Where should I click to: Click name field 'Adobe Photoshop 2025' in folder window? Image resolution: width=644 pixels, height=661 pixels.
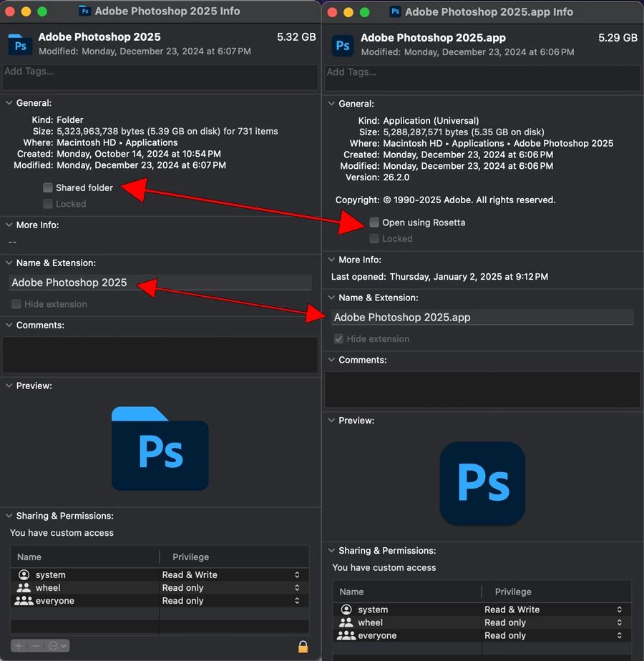160,283
